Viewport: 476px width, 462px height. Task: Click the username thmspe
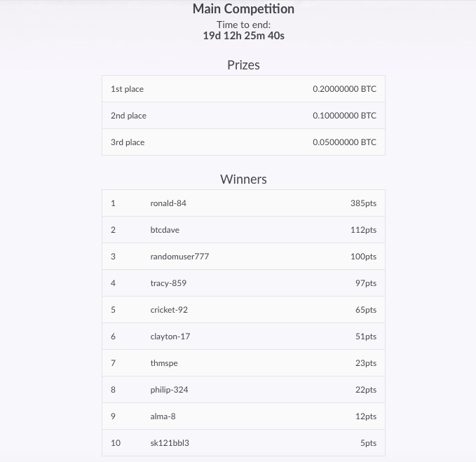[164, 363]
